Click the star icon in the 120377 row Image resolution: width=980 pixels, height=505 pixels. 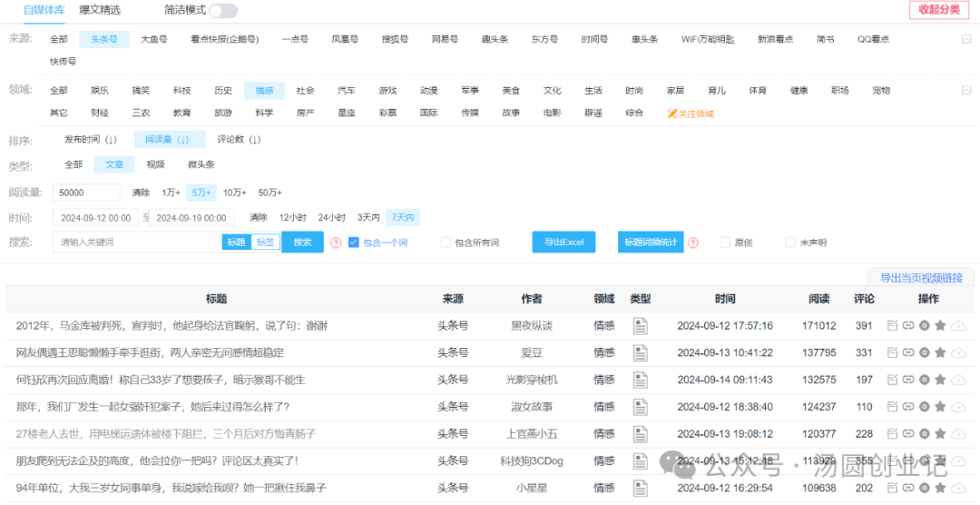[940, 433]
